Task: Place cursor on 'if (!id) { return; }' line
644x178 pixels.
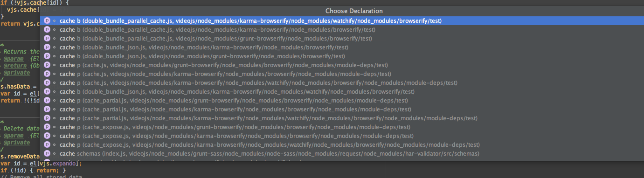Action: [33, 171]
